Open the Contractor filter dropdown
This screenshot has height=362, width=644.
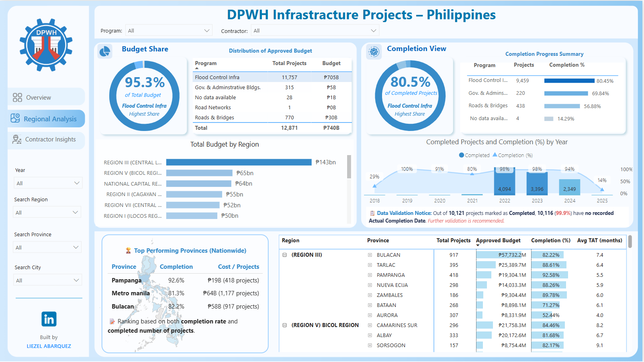[x=315, y=31]
